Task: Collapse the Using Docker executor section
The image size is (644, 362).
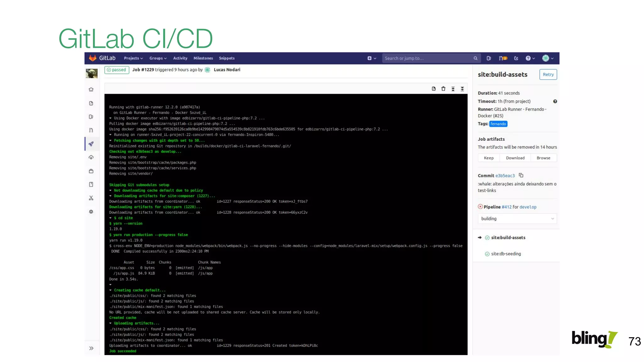Action: [110, 118]
